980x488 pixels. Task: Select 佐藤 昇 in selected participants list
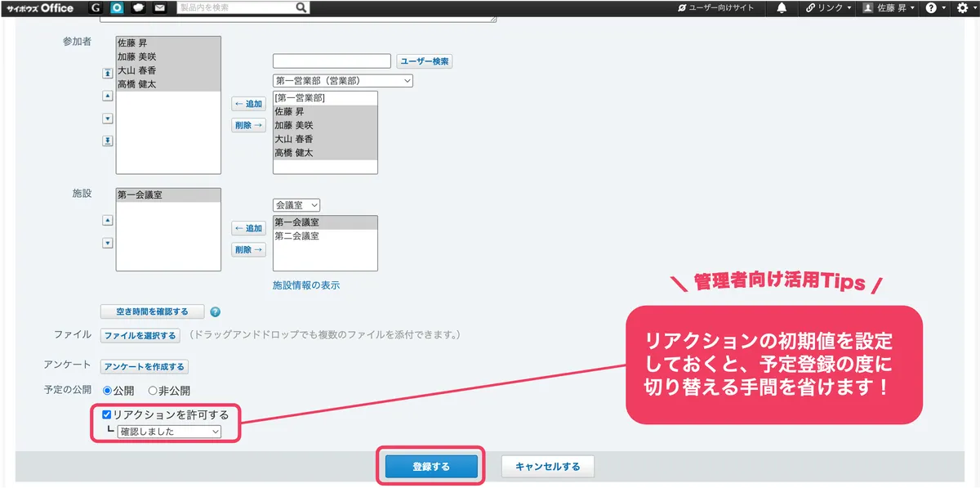tap(168, 43)
